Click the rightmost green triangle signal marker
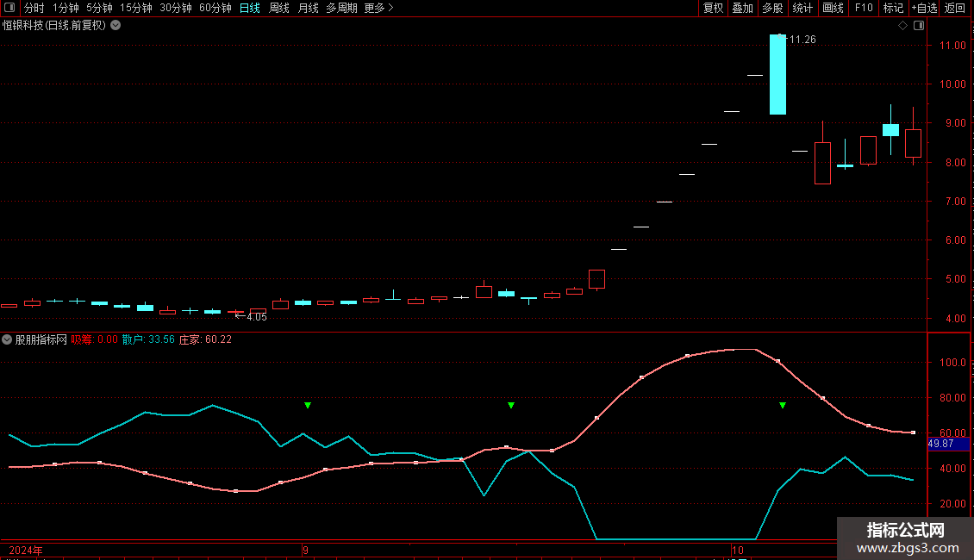 [783, 406]
